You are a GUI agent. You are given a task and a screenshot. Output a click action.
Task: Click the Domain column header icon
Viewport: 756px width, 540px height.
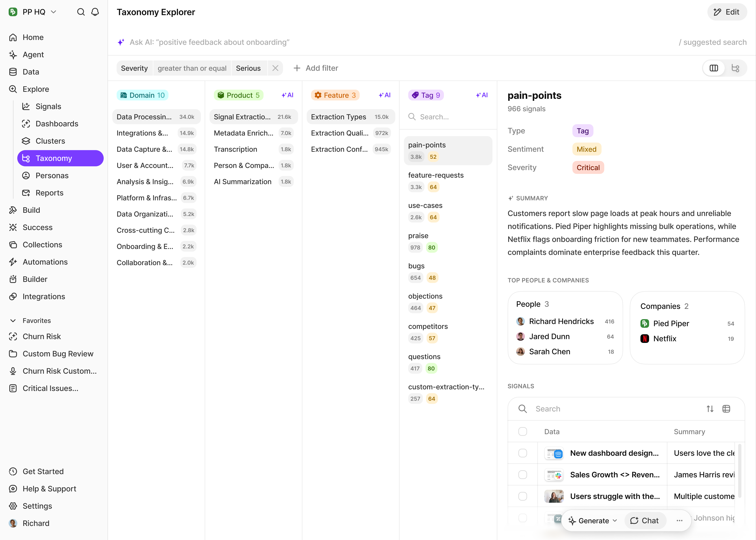124,95
